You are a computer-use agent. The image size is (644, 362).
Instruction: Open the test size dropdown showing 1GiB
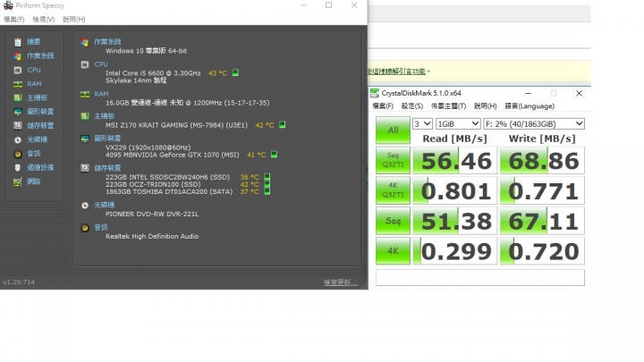458,123
